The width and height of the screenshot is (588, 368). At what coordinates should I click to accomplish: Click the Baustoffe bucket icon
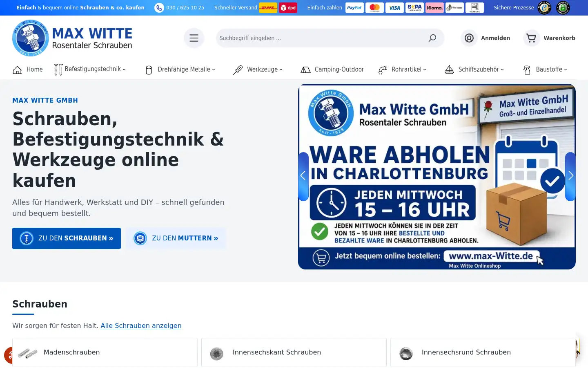click(x=527, y=70)
